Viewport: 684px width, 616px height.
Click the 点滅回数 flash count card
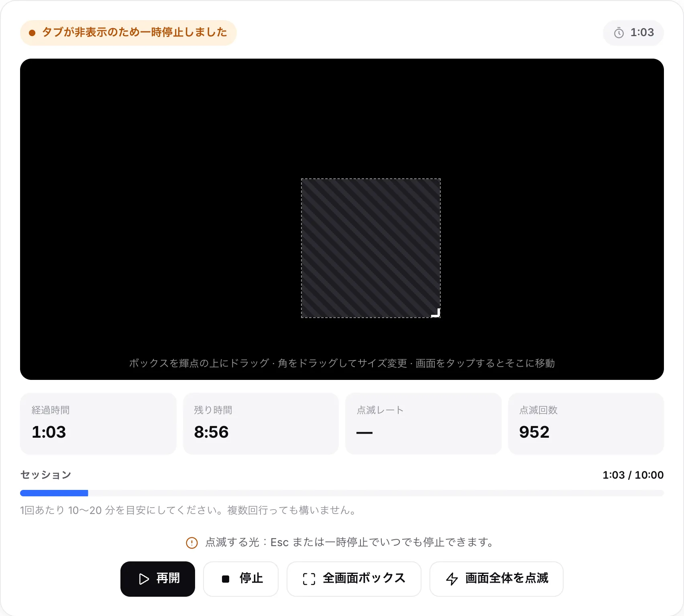(586, 424)
